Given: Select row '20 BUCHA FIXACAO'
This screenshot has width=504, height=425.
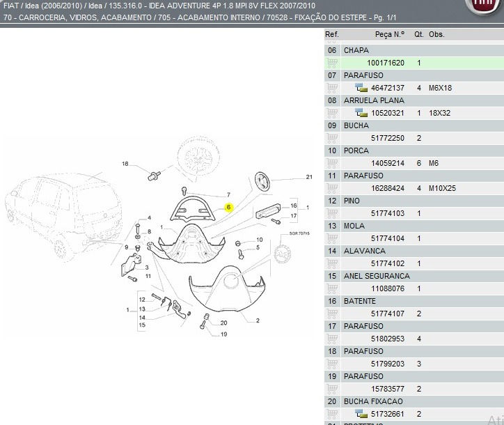Looking at the screenshot, I should [414, 401].
